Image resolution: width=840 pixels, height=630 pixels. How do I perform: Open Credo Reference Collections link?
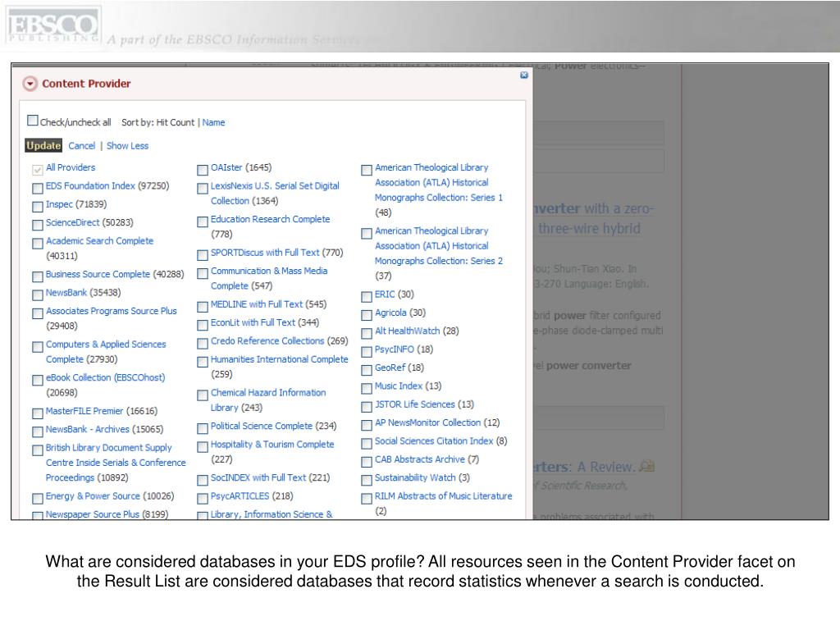click(267, 340)
